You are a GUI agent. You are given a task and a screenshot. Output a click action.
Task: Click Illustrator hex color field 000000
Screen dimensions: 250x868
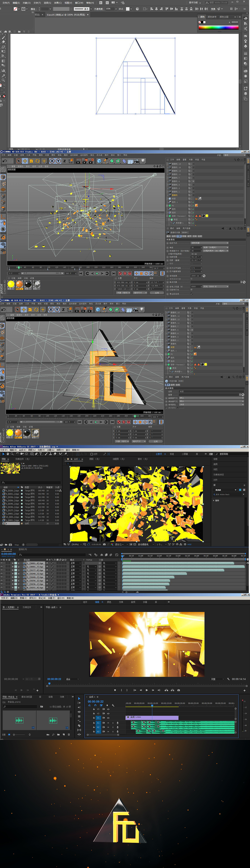[235, 22]
